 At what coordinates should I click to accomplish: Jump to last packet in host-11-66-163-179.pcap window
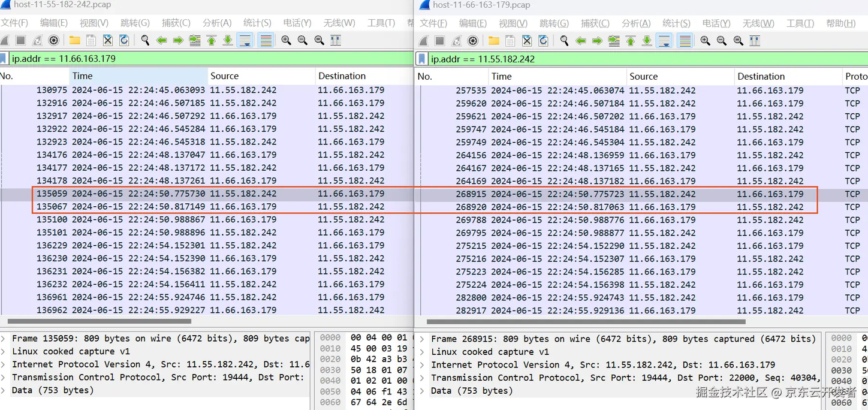(647, 40)
